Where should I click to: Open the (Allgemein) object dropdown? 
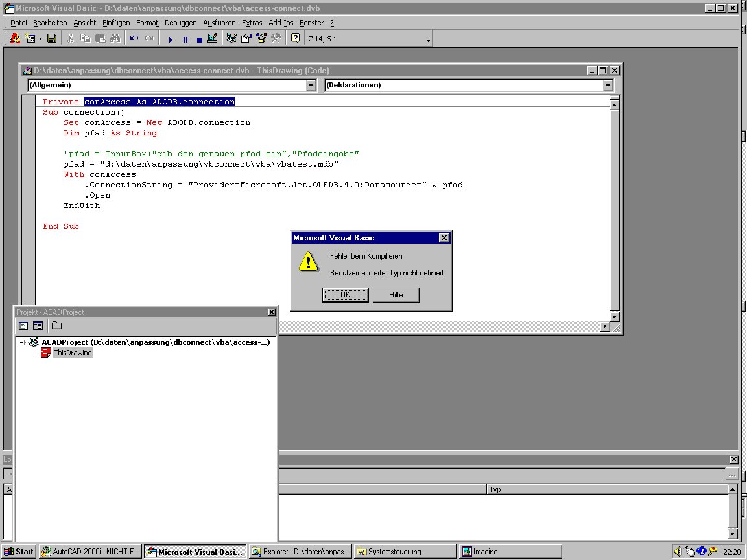[x=311, y=86]
